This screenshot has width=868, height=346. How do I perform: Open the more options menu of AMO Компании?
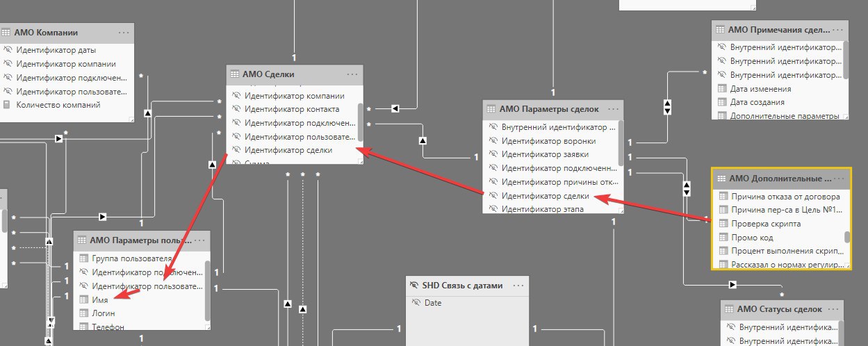(x=124, y=33)
